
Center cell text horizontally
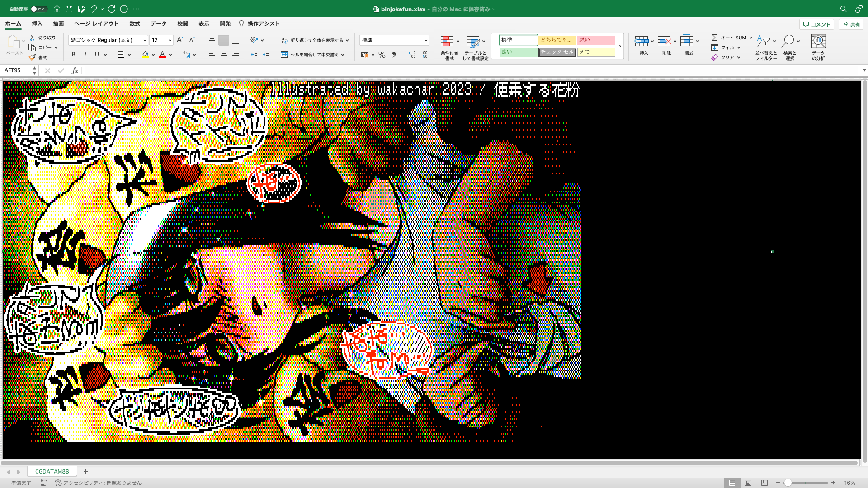pyautogui.click(x=224, y=55)
